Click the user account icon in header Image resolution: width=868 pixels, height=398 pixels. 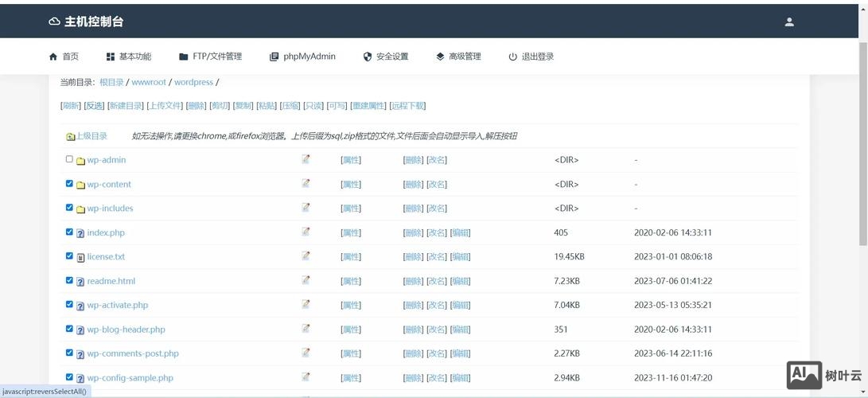(x=789, y=22)
